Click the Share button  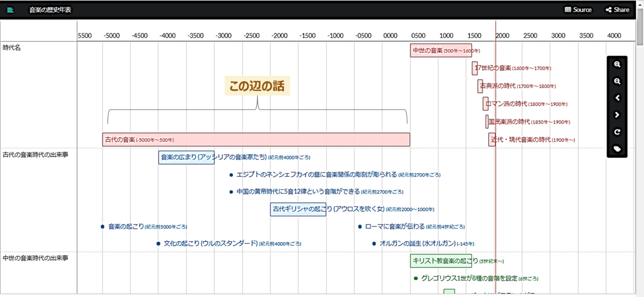coord(618,10)
